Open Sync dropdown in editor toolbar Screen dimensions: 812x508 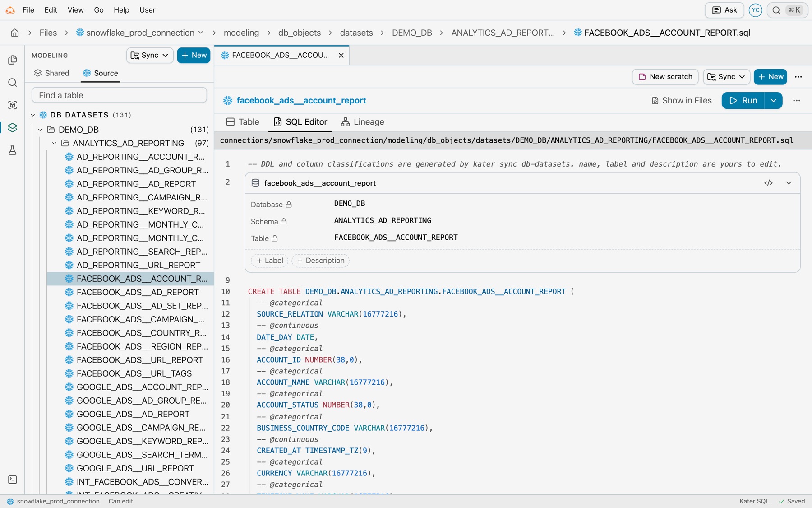coord(726,77)
